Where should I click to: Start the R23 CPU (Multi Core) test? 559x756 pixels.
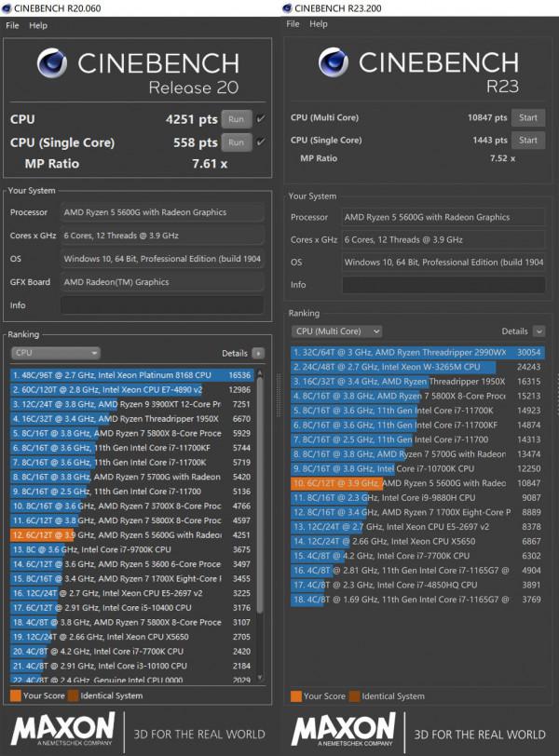click(x=527, y=117)
